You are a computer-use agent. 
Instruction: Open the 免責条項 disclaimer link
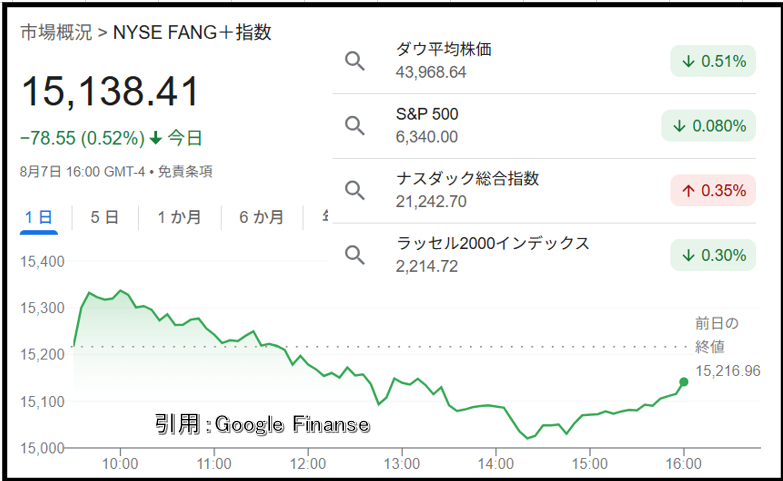click(185, 172)
